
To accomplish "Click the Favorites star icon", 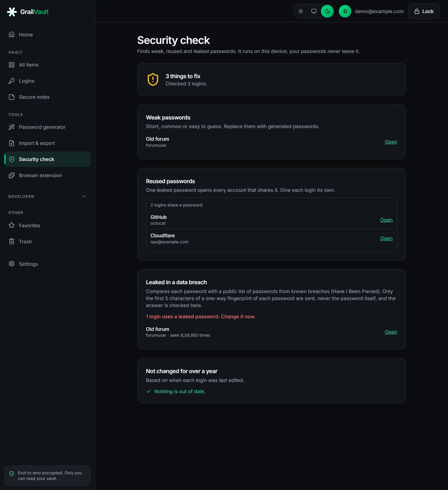I will 11,225.
